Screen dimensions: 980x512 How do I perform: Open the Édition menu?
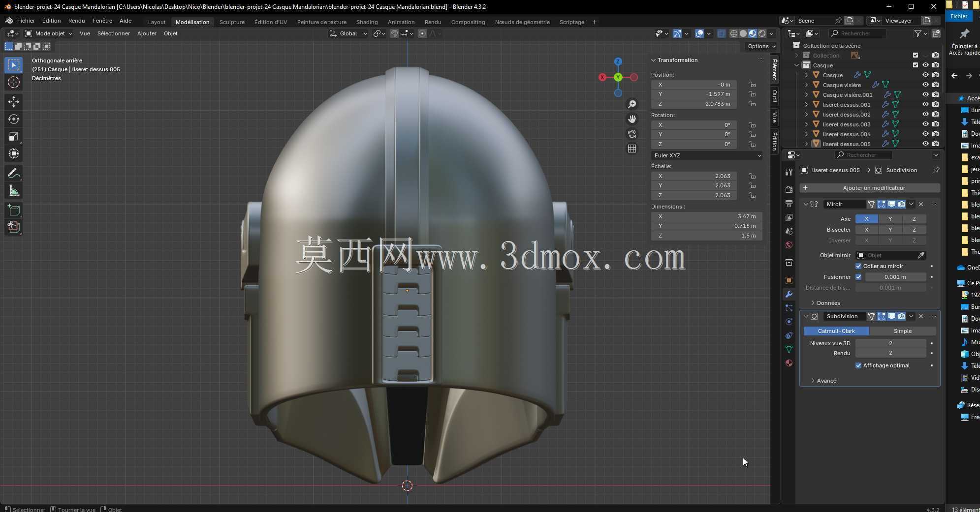pyautogui.click(x=51, y=21)
